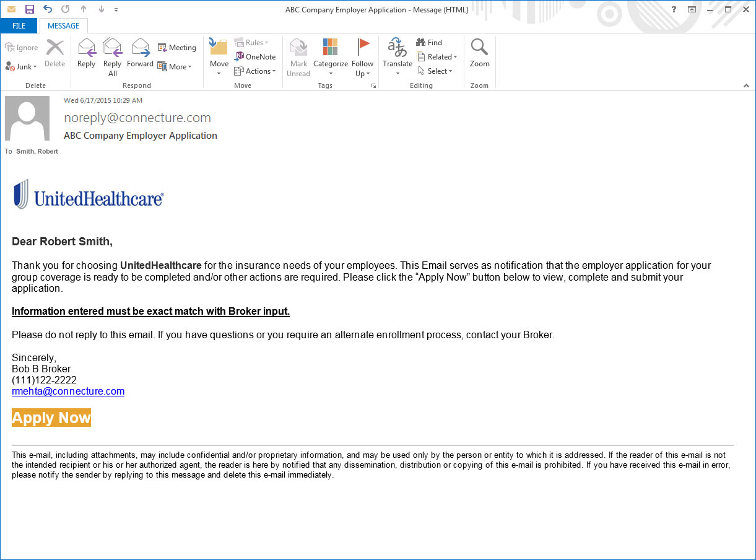The height and width of the screenshot is (560, 756).
Task: Open the Rules dropdown
Action: point(251,43)
